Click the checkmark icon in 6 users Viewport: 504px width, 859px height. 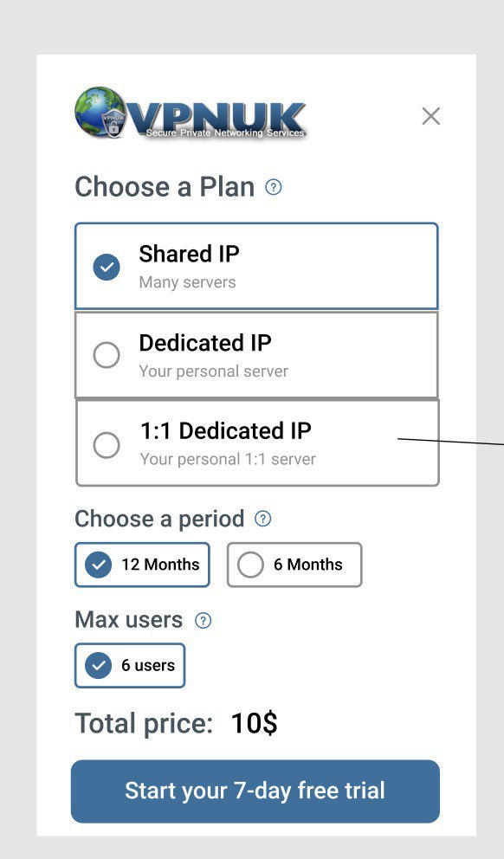click(x=99, y=666)
